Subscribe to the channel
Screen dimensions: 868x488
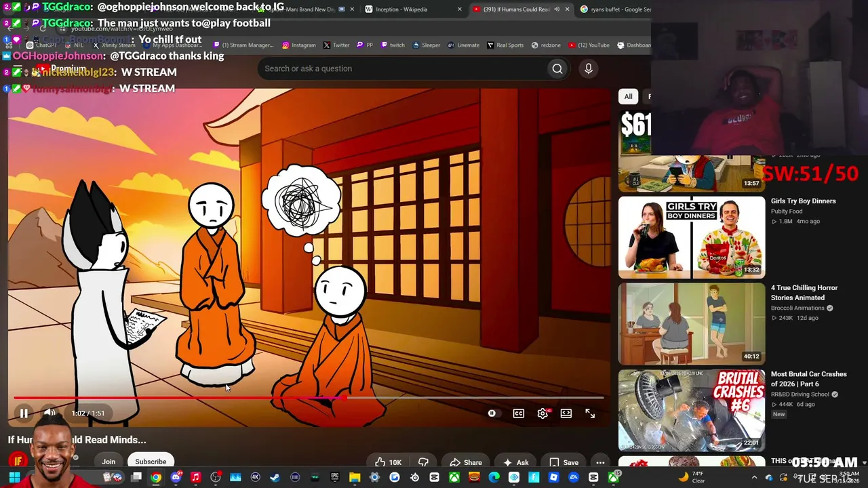151,462
